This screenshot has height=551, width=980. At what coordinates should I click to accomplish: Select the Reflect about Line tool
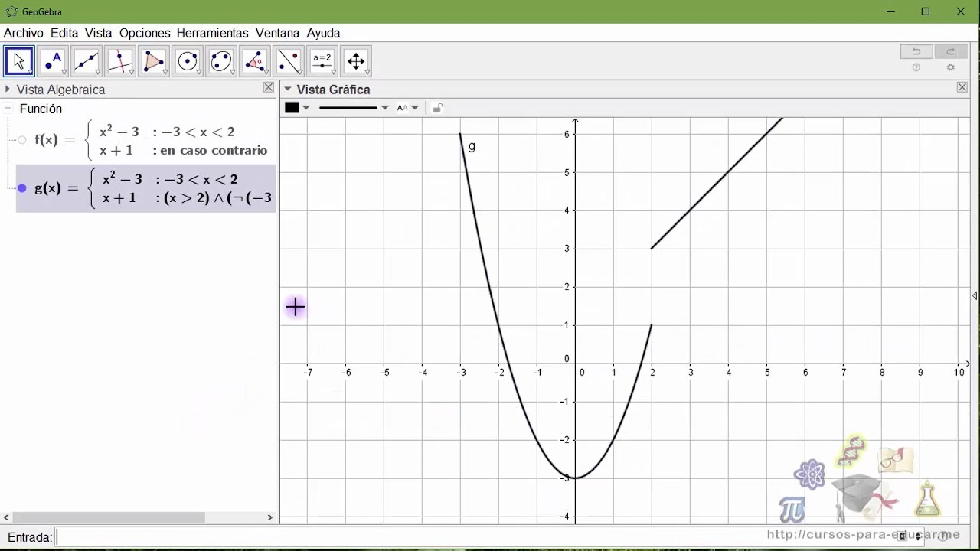(x=289, y=61)
